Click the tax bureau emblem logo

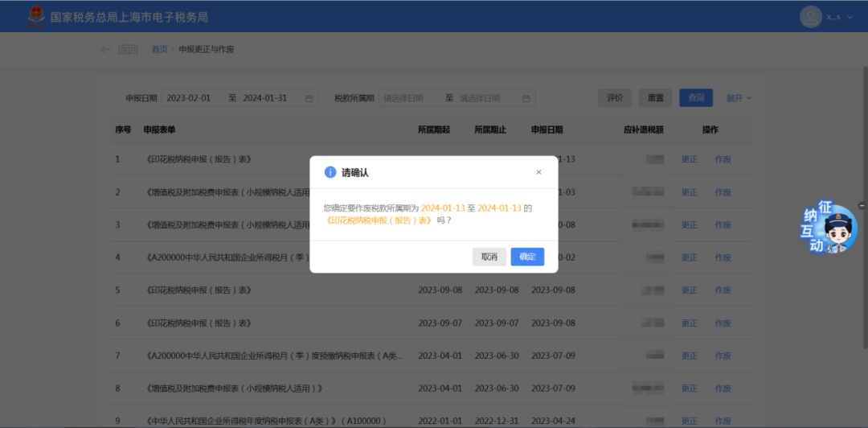pyautogui.click(x=37, y=16)
